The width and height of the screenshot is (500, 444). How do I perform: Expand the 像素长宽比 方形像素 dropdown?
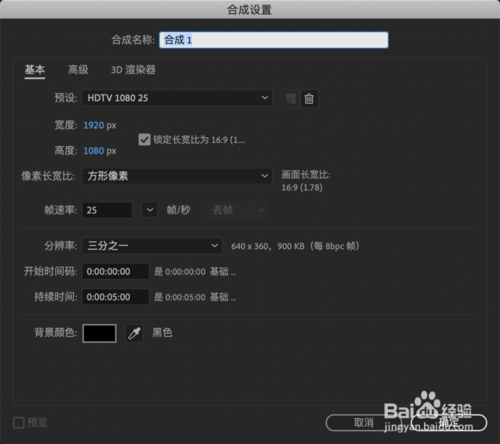click(177, 176)
